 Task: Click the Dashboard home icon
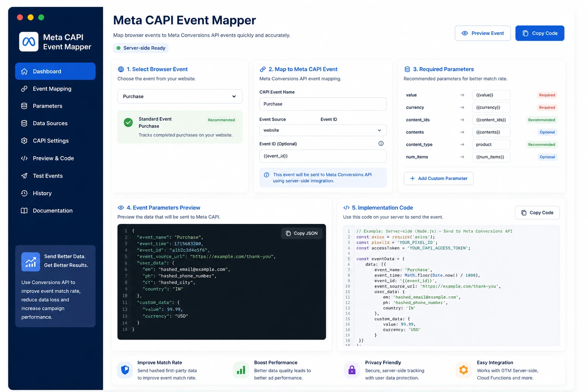[x=24, y=72]
